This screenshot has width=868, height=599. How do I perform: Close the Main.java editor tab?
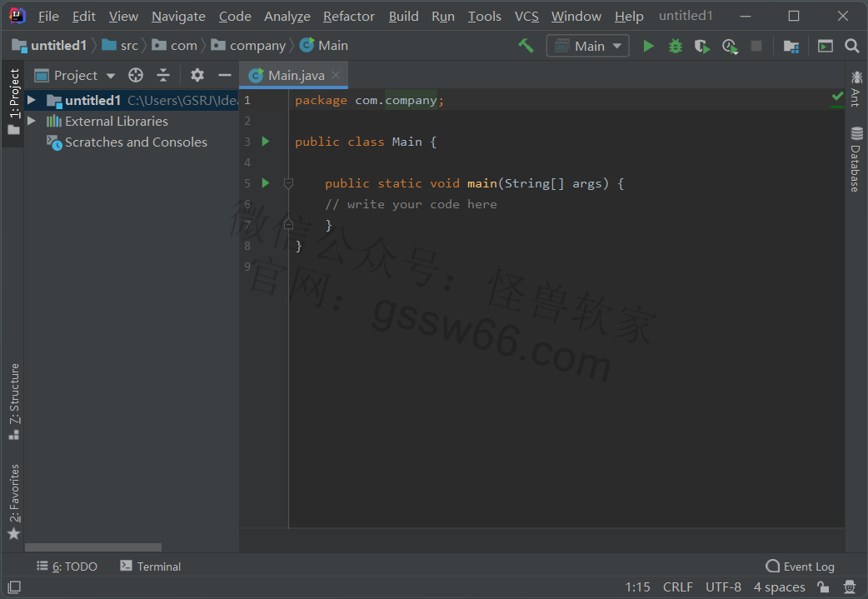[336, 76]
